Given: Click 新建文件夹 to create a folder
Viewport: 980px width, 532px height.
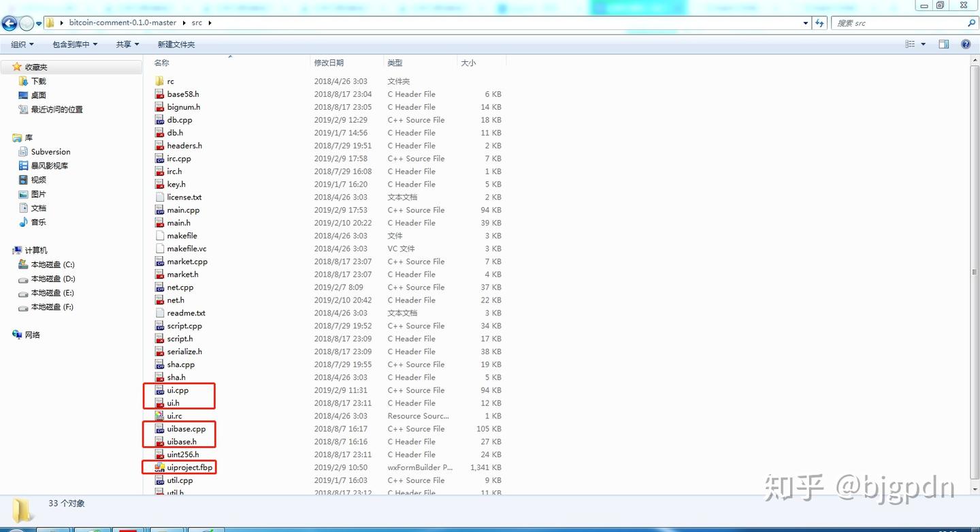Looking at the screenshot, I should point(176,44).
